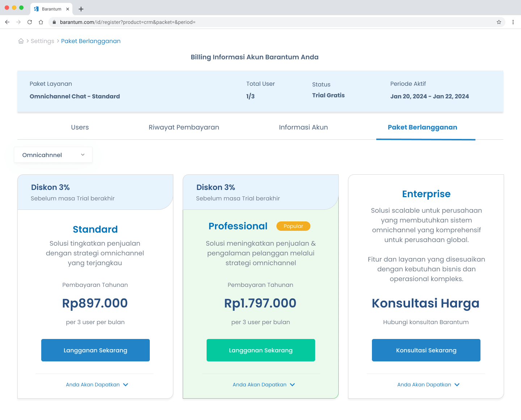This screenshot has height=420, width=521.
Task: Expand Anda Akan Dapatkan under Enterprise
Action: tap(428, 385)
